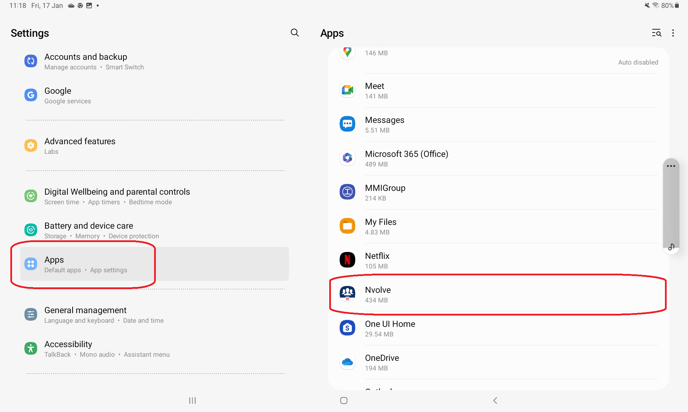
Task: Tap the dots at top of scroll handle
Action: pos(671,166)
